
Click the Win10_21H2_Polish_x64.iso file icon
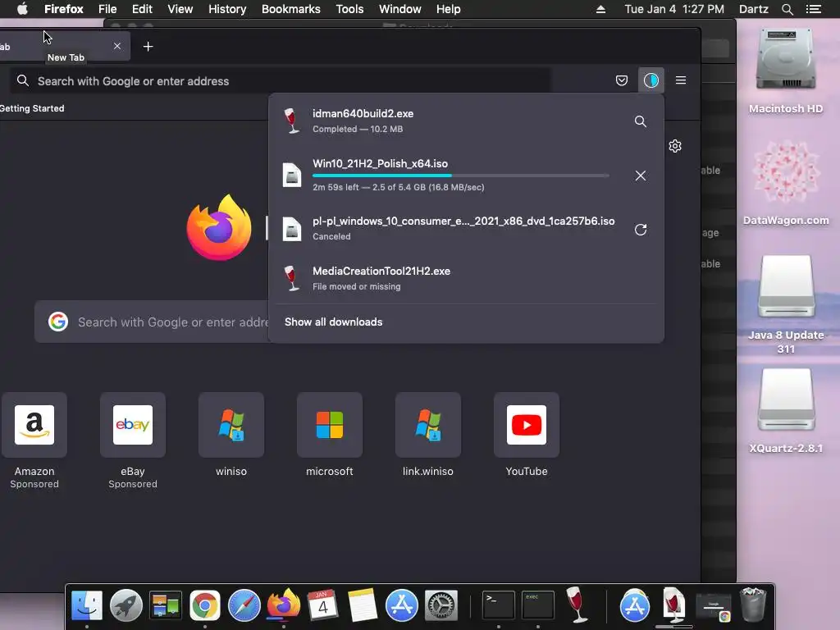point(292,175)
